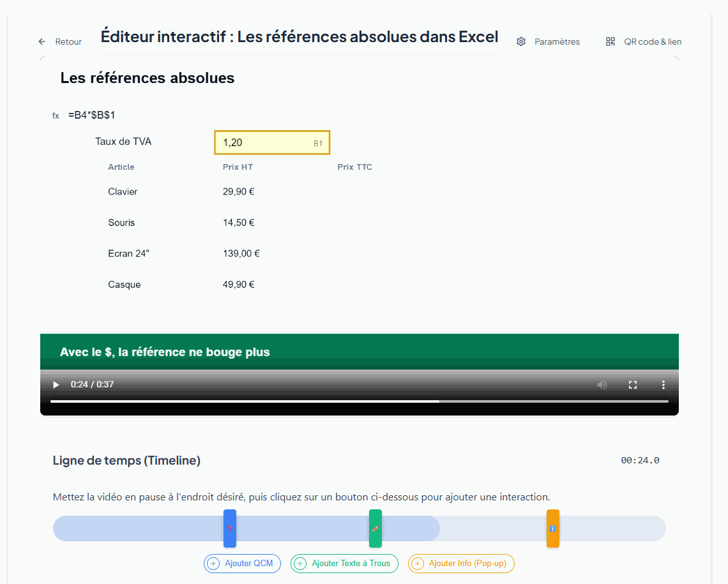
Task: Click the 0:24 / 0:37 video time
Action: coord(92,384)
